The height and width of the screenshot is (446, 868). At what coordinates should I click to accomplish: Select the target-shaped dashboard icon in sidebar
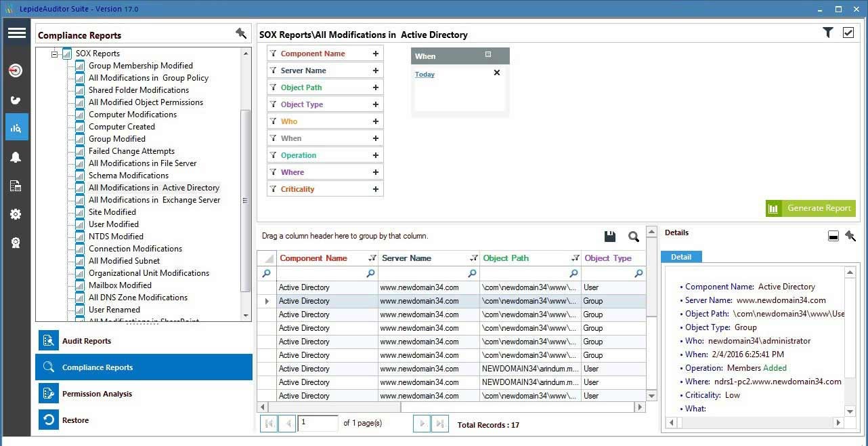coord(16,70)
